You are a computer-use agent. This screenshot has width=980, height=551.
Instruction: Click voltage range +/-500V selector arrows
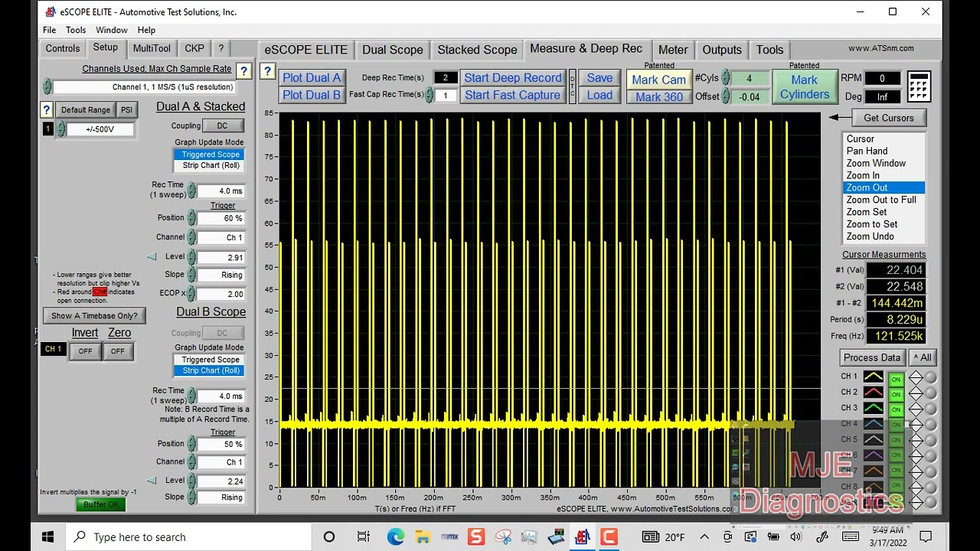tap(59, 129)
